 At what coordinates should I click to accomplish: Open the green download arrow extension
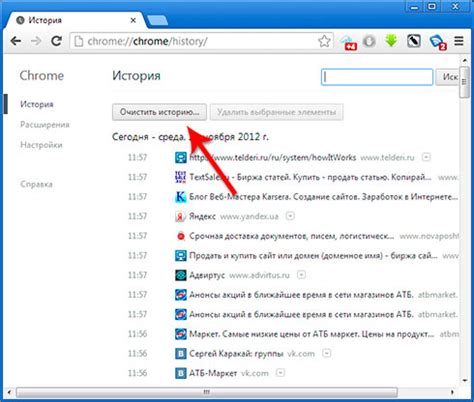[391, 41]
